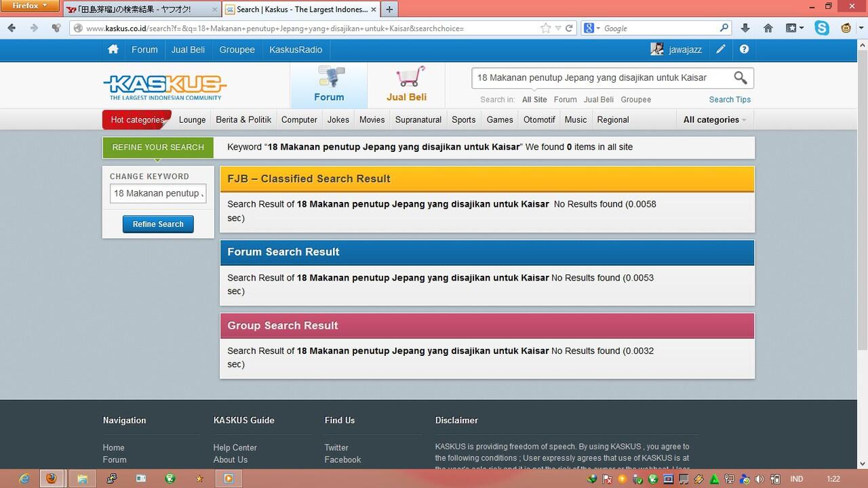Submit search with the magnifier icon
The width and height of the screenshot is (868, 488).
point(740,78)
